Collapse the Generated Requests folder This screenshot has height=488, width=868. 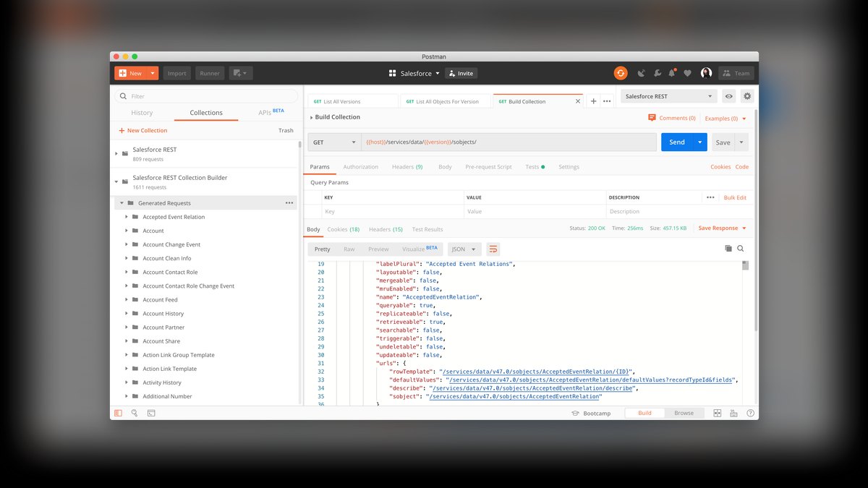coord(122,203)
